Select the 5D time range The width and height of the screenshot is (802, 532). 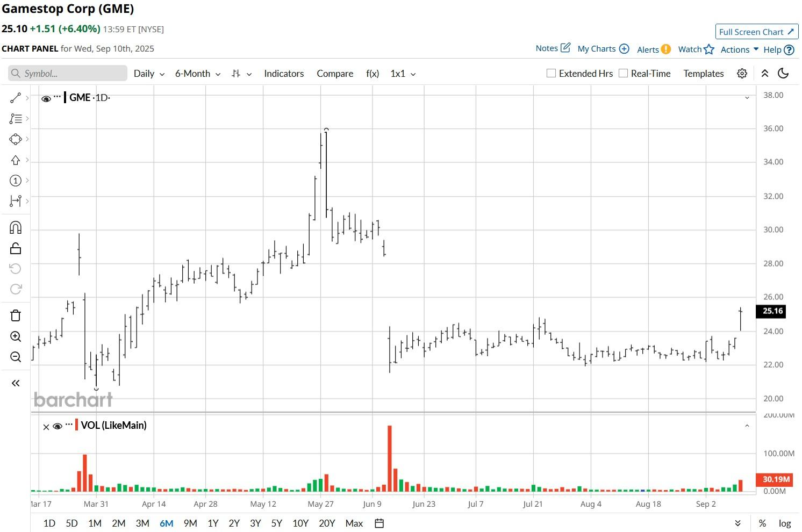coord(71,523)
